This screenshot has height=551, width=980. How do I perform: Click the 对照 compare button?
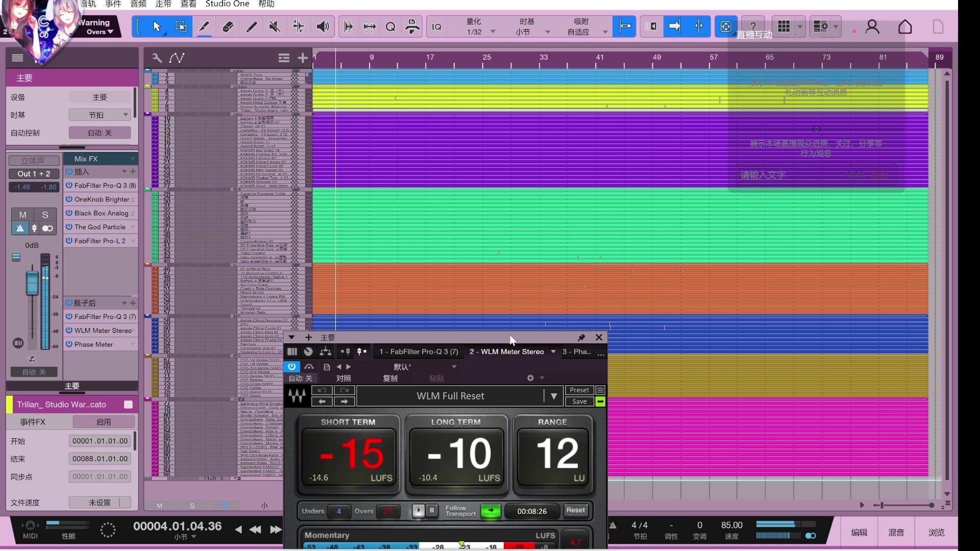point(344,378)
